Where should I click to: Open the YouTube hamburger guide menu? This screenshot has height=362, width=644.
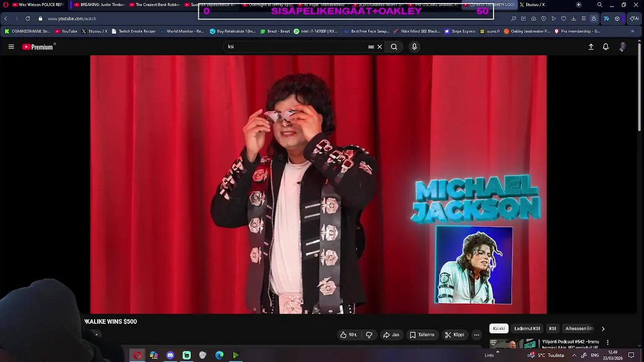pyautogui.click(x=11, y=47)
